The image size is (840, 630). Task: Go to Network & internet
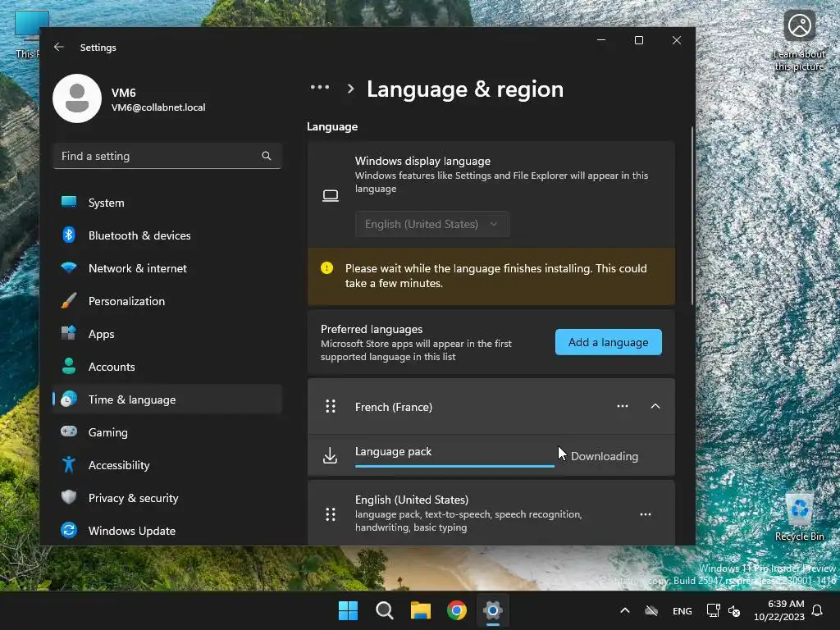[x=167, y=268]
